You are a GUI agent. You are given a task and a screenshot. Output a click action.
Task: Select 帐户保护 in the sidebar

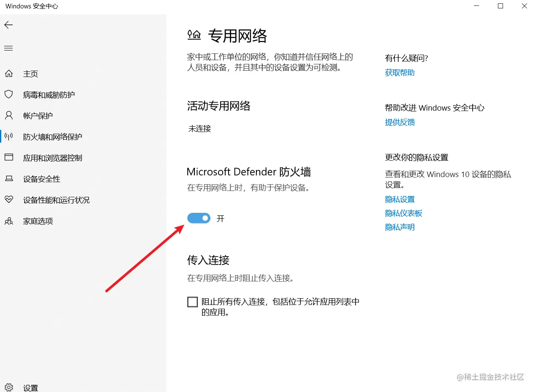pos(38,116)
